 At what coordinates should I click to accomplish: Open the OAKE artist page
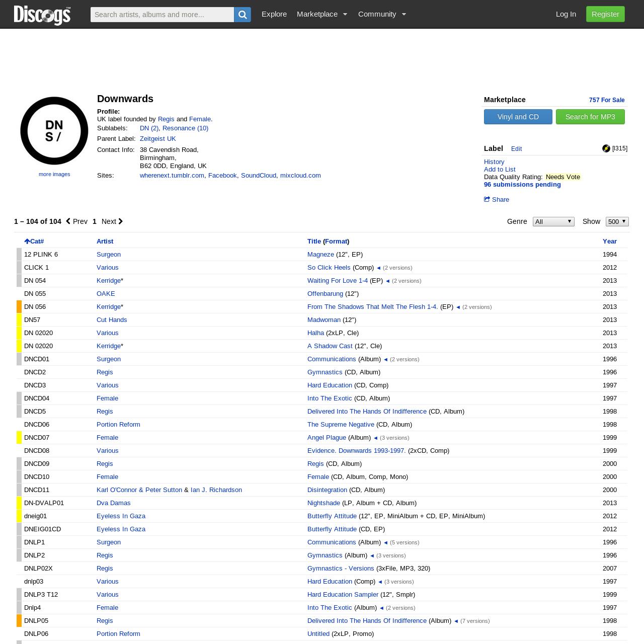[x=106, y=294]
